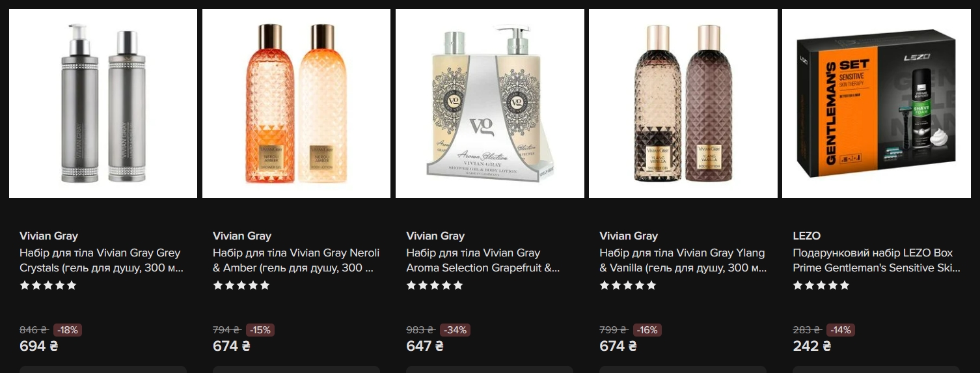This screenshot has width=980, height=373.
Task: Click the star rating under LEZO gift set
Action: pyautogui.click(x=821, y=285)
